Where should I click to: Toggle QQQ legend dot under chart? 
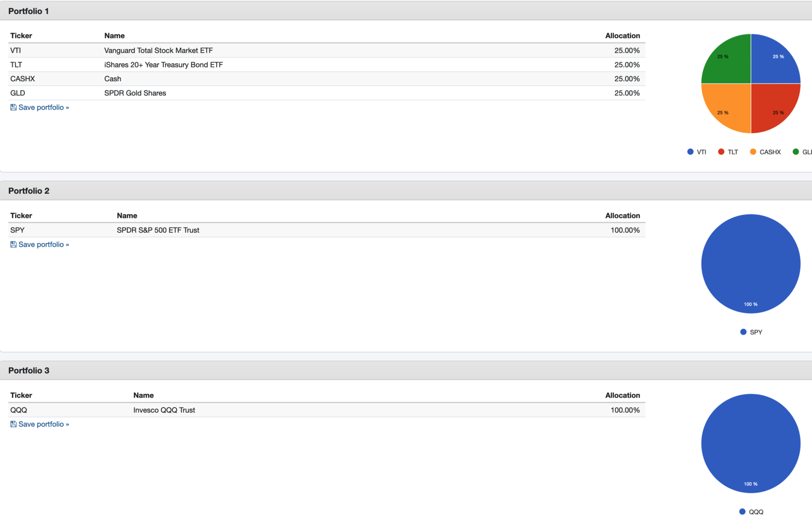742,512
